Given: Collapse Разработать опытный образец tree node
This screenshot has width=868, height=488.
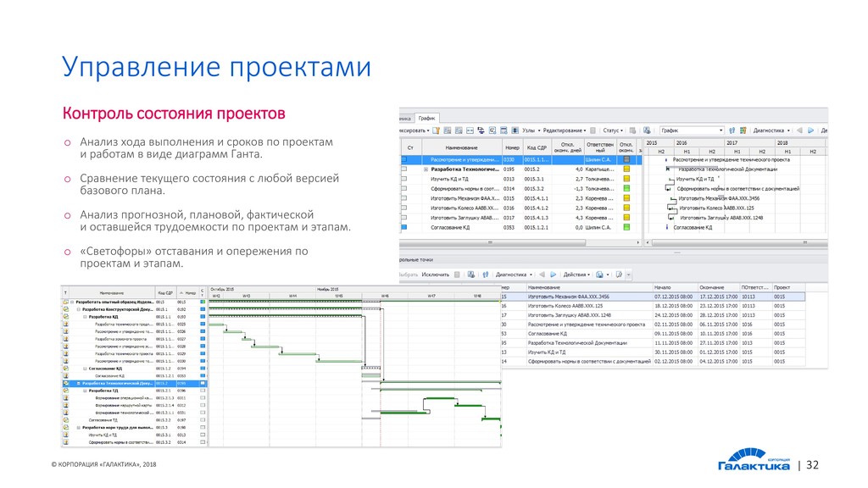Looking at the screenshot, I should pos(72,302).
